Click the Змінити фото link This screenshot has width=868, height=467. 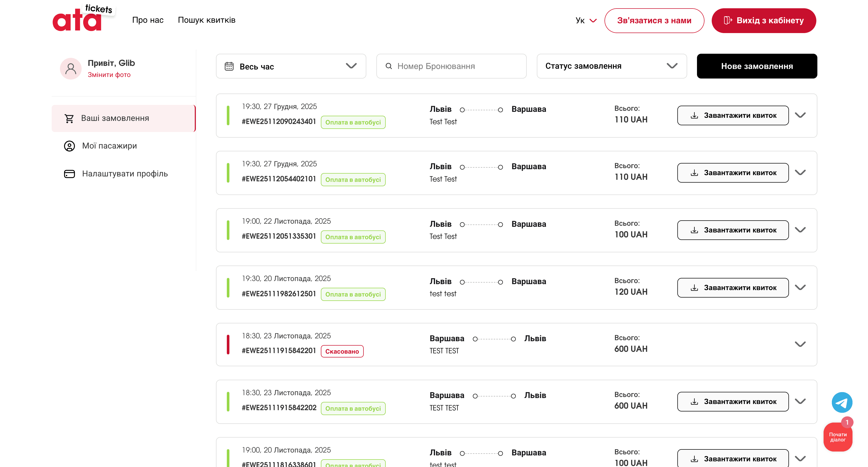[109, 74]
